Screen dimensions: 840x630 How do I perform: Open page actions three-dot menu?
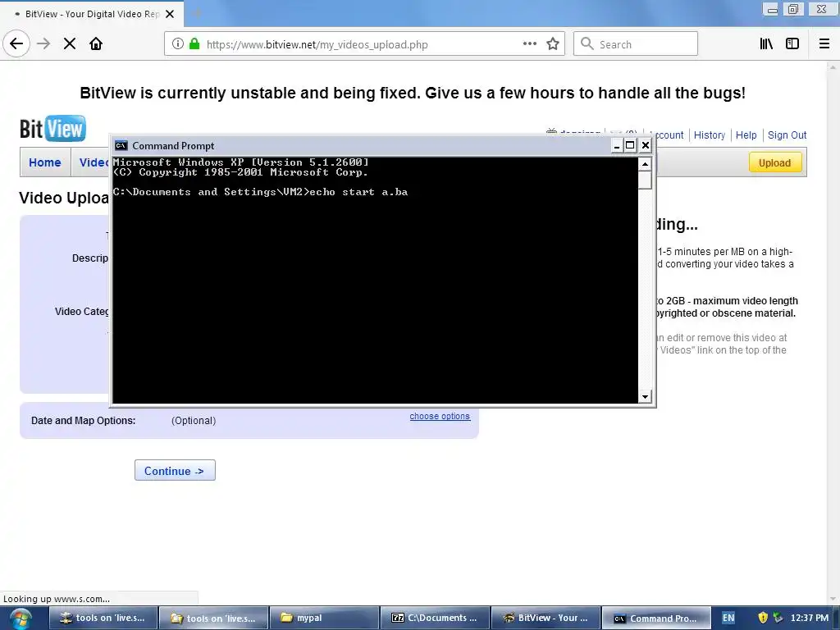tap(530, 44)
